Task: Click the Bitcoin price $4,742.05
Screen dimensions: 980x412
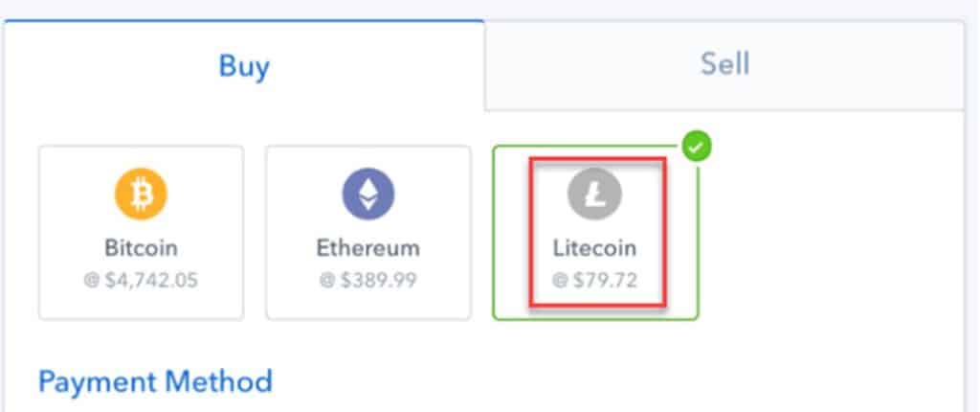Action: (150, 280)
